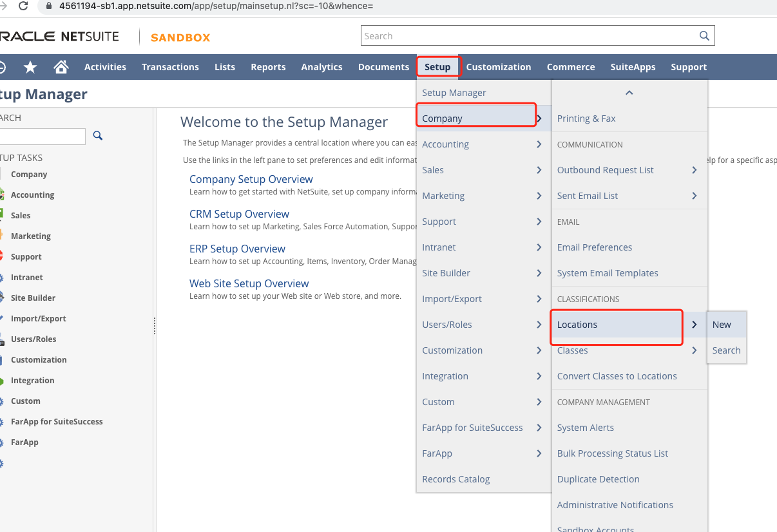This screenshot has height=532, width=777.
Task: Open Company Setup Overview link
Action: pyautogui.click(x=251, y=179)
